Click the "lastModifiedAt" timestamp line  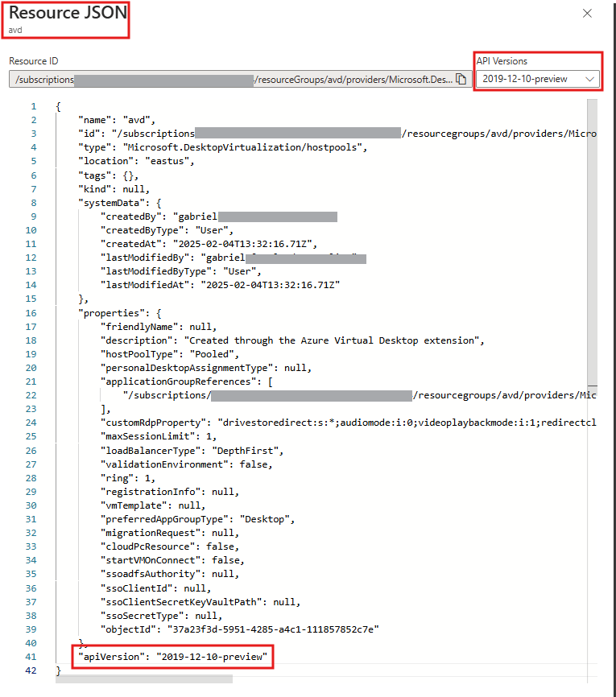(220, 285)
